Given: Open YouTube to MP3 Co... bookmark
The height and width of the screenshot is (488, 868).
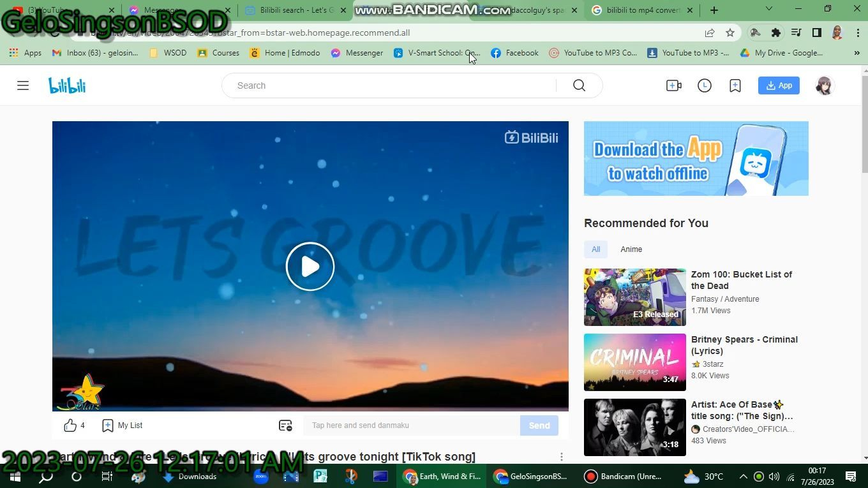Looking at the screenshot, I should pyautogui.click(x=594, y=53).
